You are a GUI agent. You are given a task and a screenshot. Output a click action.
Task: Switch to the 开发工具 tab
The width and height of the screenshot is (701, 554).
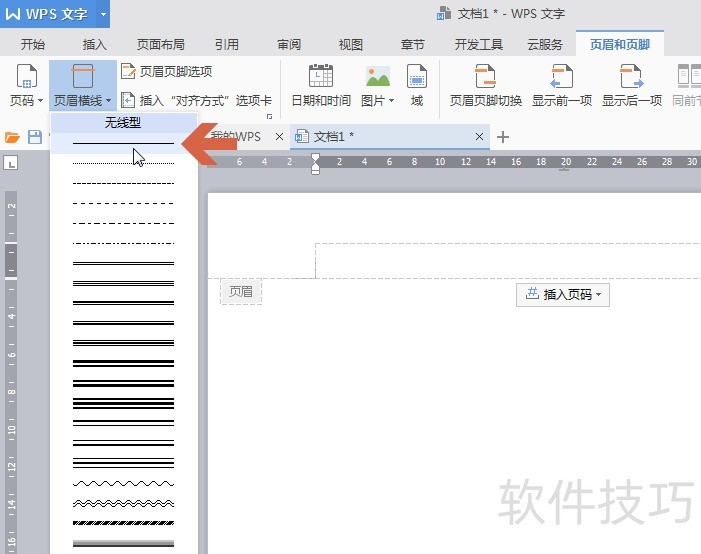click(x=478, y=44)
